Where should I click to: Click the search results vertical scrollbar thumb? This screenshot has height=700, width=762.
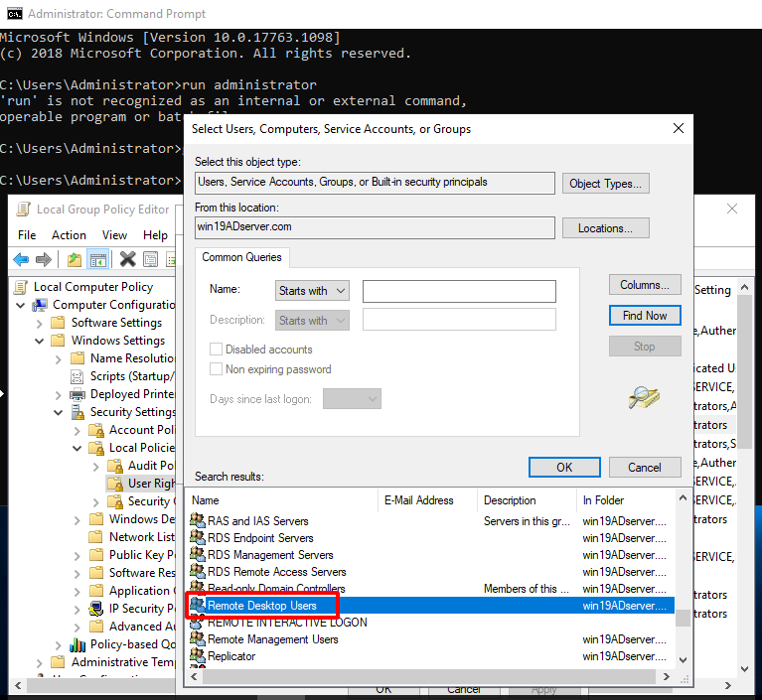(x=683, y=619)
